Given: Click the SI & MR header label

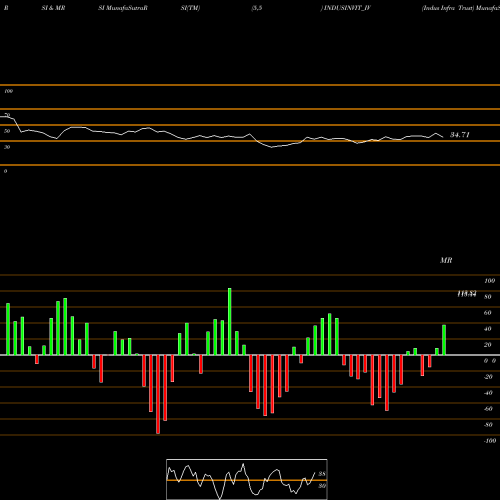Looking at the screenshot, I should click(x=53, y=8).
